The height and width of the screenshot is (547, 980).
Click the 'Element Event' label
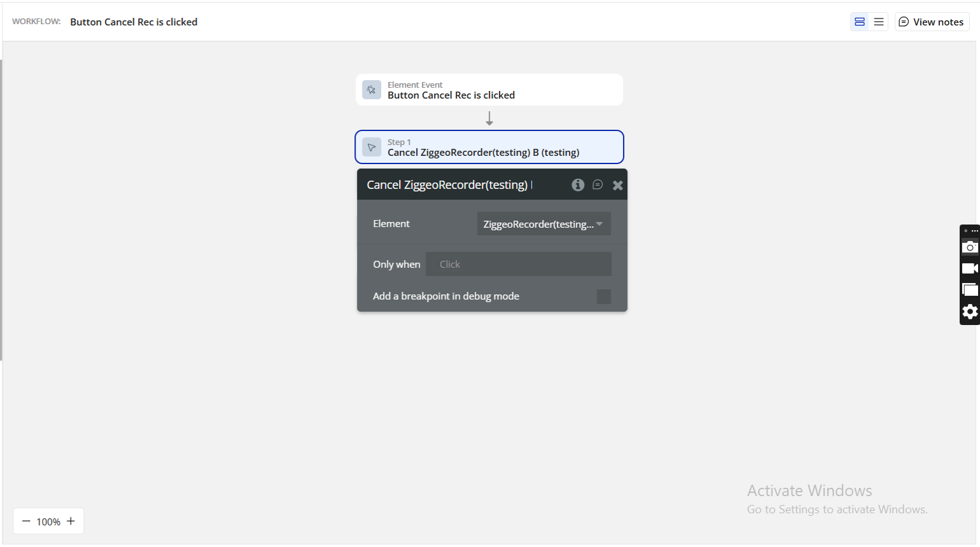(415, 85)
